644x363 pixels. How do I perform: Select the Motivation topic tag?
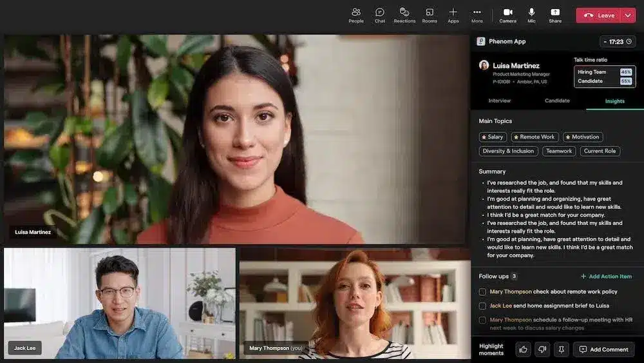[582, 137]
